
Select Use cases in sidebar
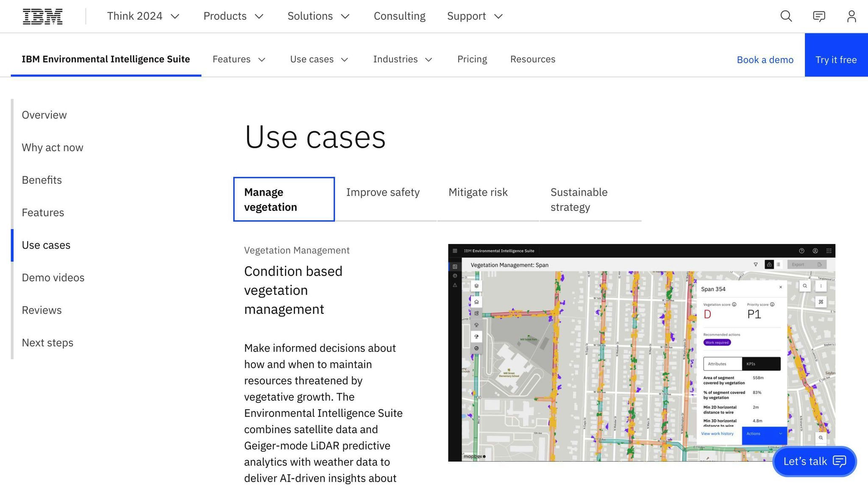(x=46, y=245)
